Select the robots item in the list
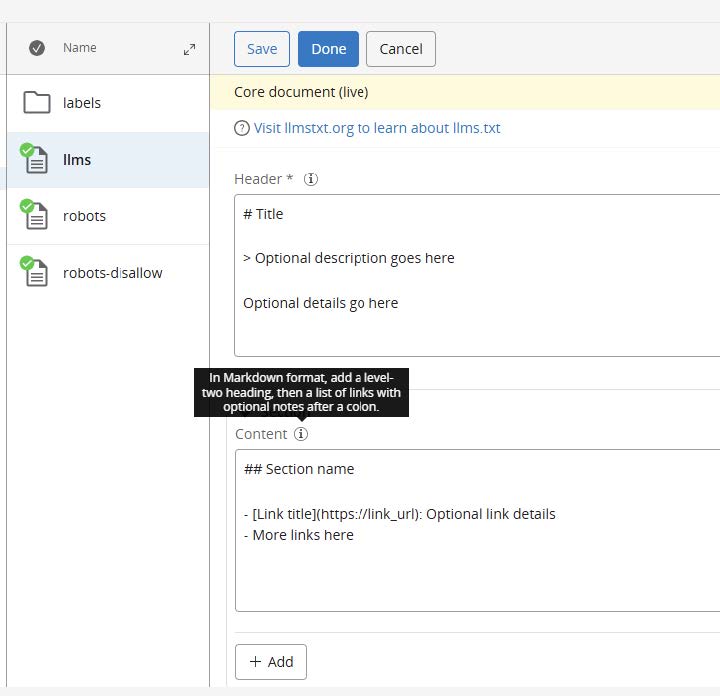 tap(84, 216)
